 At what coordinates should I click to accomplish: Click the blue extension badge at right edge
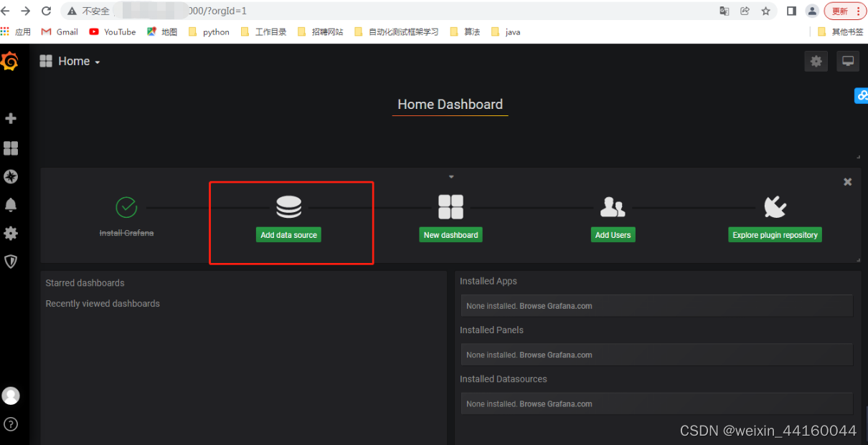(861, 95)
